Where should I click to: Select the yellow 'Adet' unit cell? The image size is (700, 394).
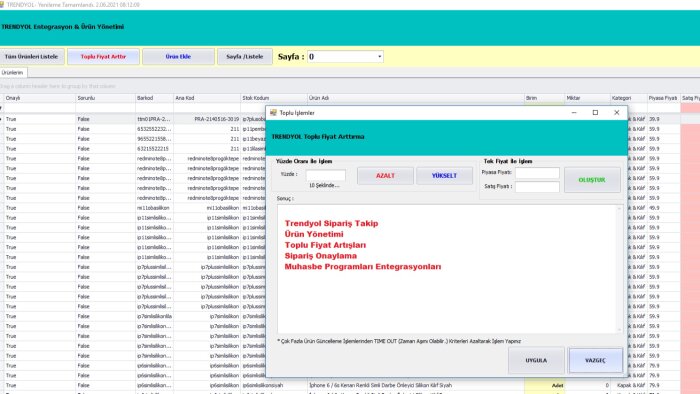tap(544, 385)
